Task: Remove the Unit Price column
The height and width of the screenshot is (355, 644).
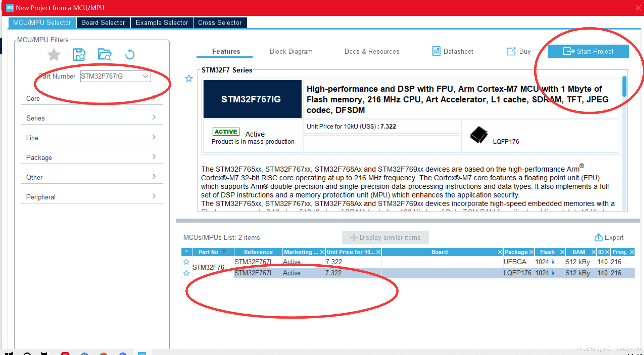Action: click(x=378, y=252)
